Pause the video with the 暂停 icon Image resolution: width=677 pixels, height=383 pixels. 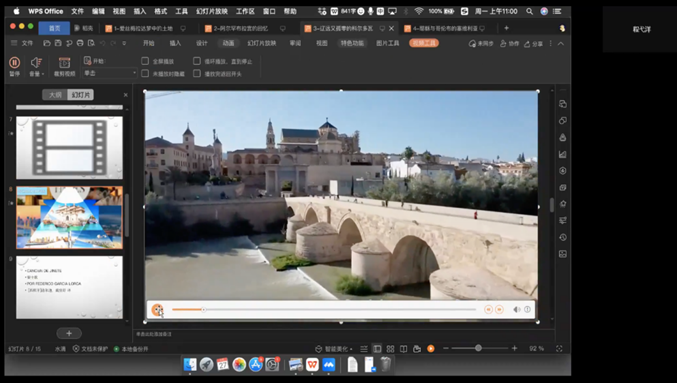click(14, 63)
